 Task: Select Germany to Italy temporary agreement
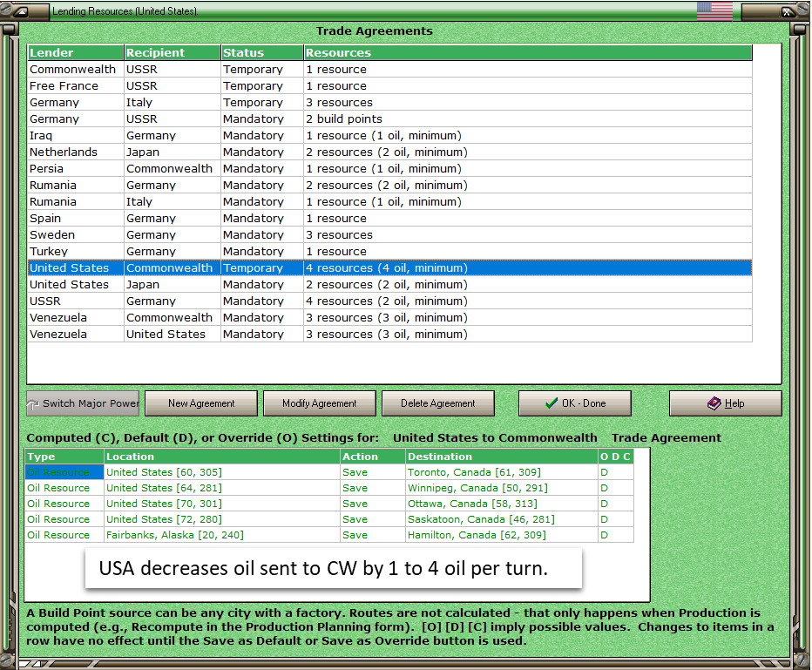pos(389,103)
